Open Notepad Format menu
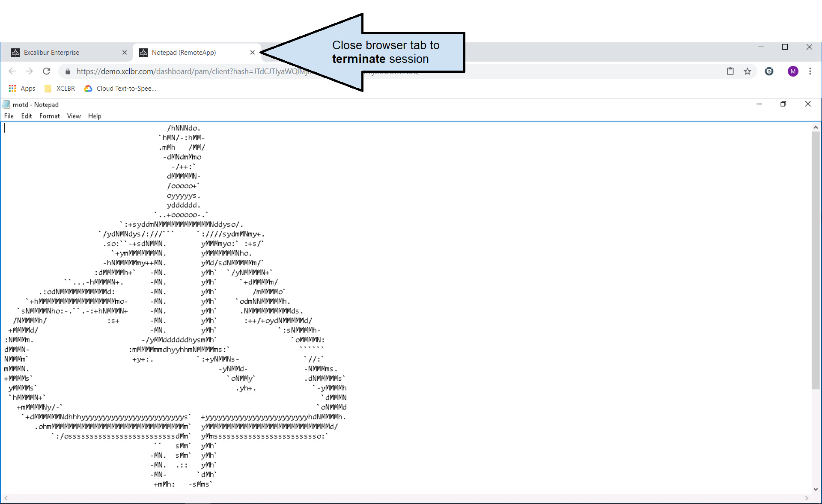 [49, 116]
